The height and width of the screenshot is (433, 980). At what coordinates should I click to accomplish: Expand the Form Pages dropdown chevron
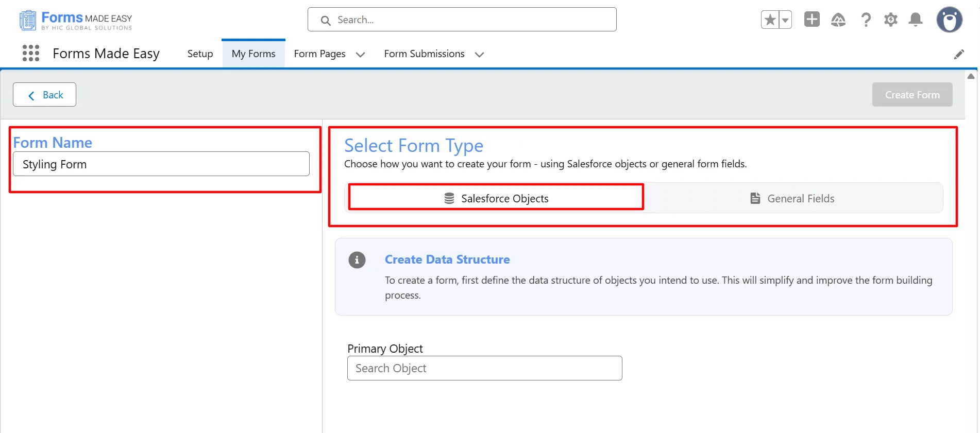360,54
